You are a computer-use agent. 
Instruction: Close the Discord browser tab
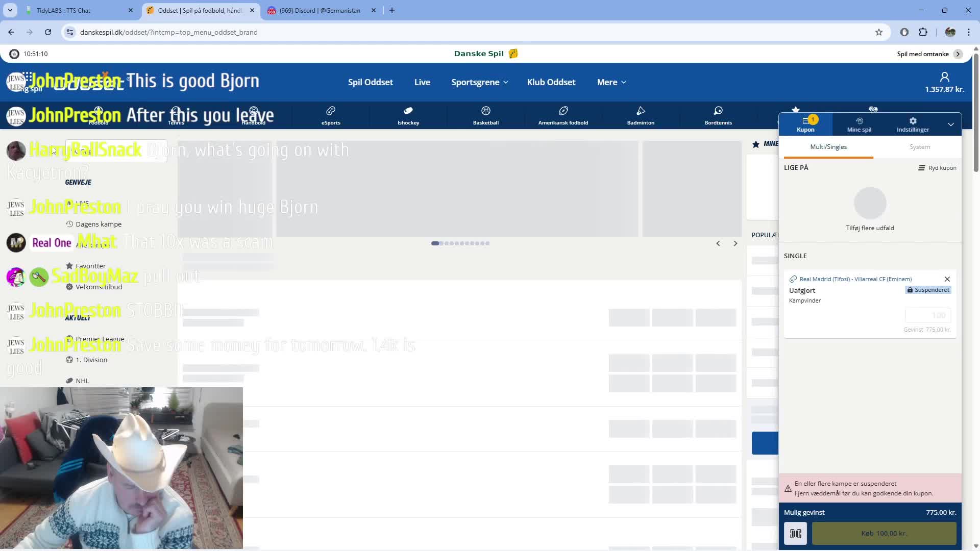click(374, 10)
